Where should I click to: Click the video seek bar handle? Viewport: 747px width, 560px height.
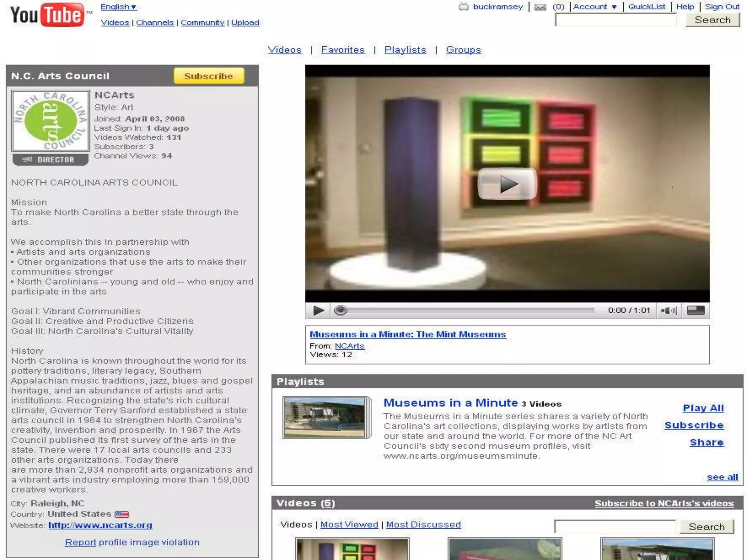click(x=340, y=310)
